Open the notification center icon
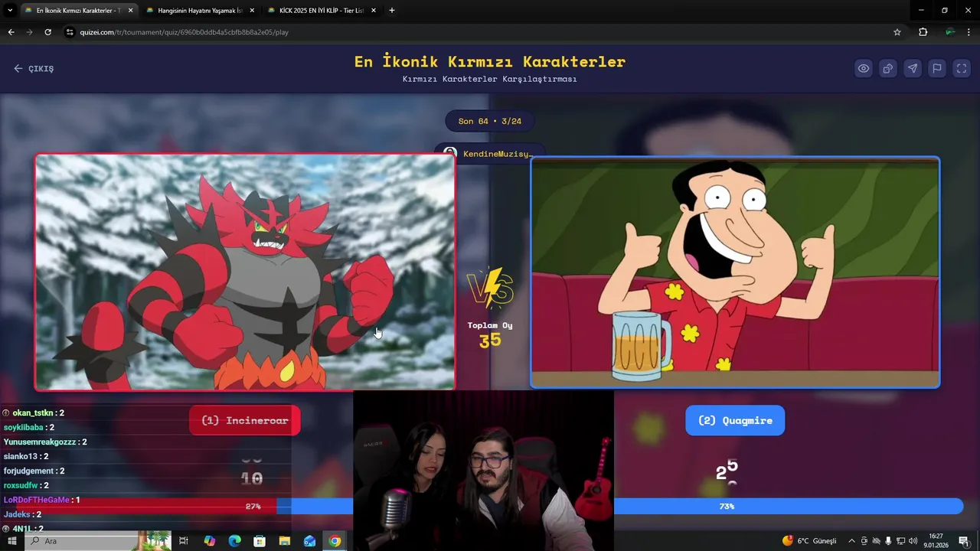Image resolution: width=980 pixels, height=551 pixels. (x=964, y=541)
